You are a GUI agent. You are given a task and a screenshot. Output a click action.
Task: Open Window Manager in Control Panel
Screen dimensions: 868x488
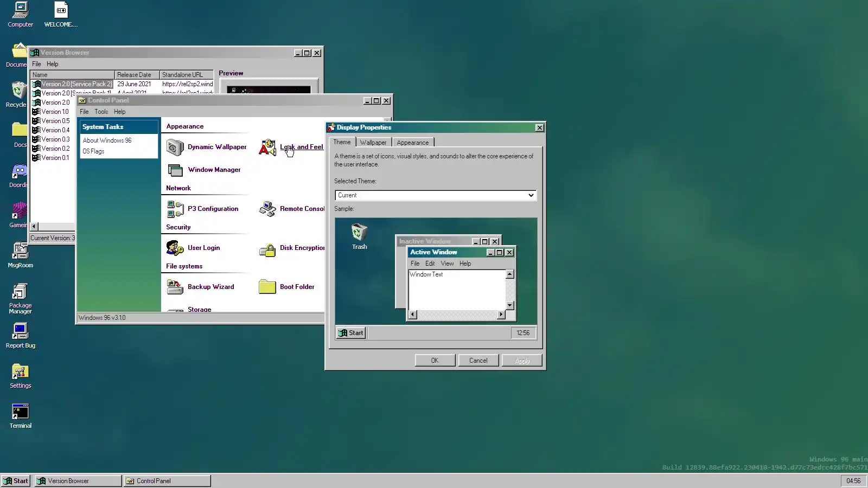coord(204,170)
